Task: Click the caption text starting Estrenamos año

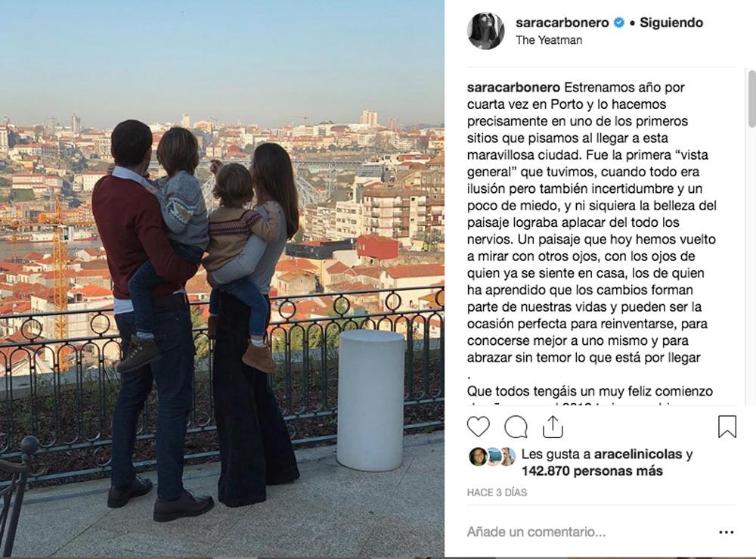Action: [592, 222]
